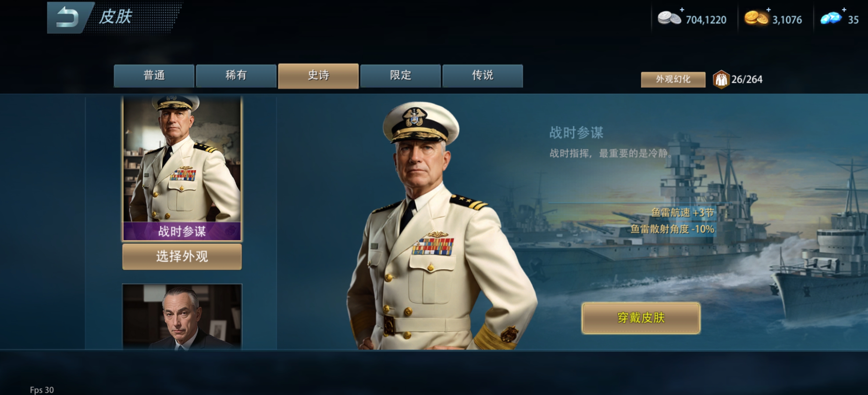Open the 传说 tab
The width and height of the screenshot is (868, 395).
click(483, 76)
